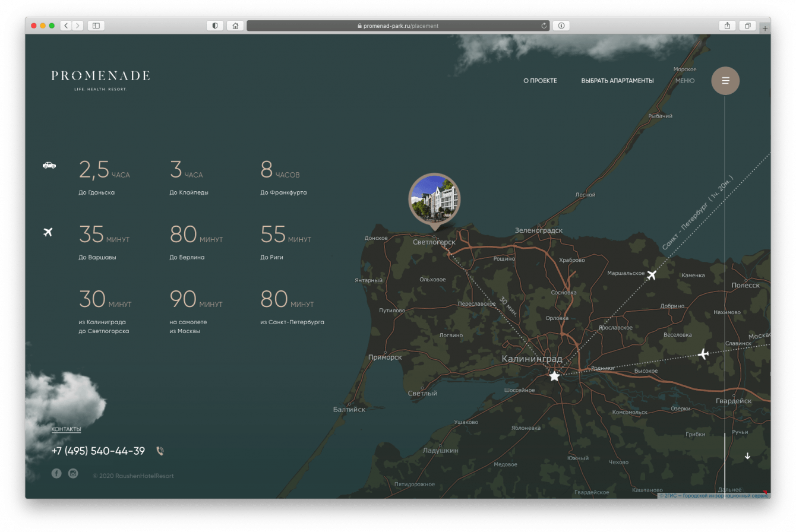Click the 3 ЧАСА travel time
Image resolution: width=796 pixels, height=532 pixels.
186,170
